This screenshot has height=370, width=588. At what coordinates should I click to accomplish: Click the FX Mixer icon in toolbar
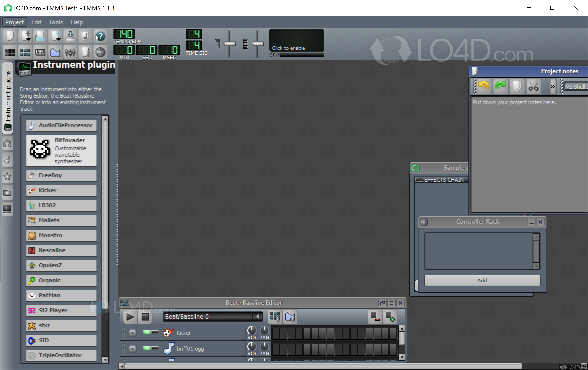pos(69,52)
